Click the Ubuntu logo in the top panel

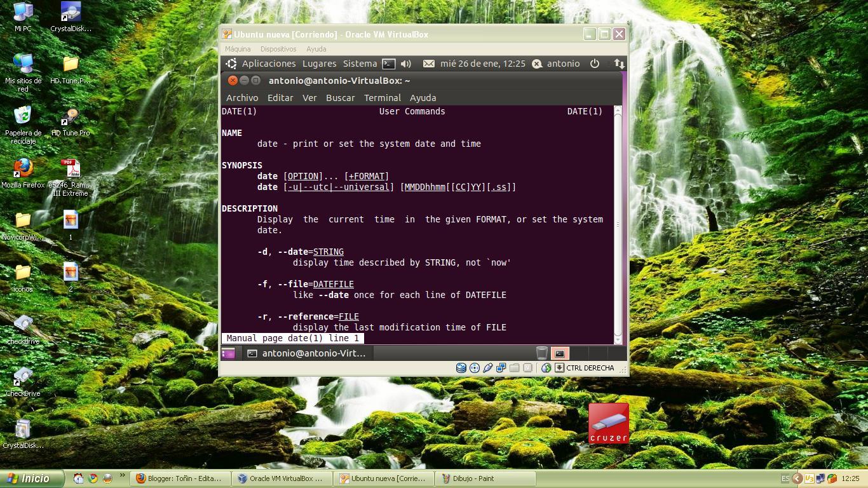tap(231, 64)
